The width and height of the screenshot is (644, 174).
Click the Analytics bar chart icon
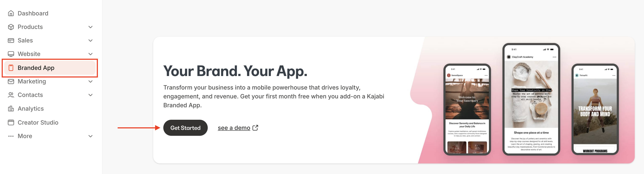click(x=11, y=109)
